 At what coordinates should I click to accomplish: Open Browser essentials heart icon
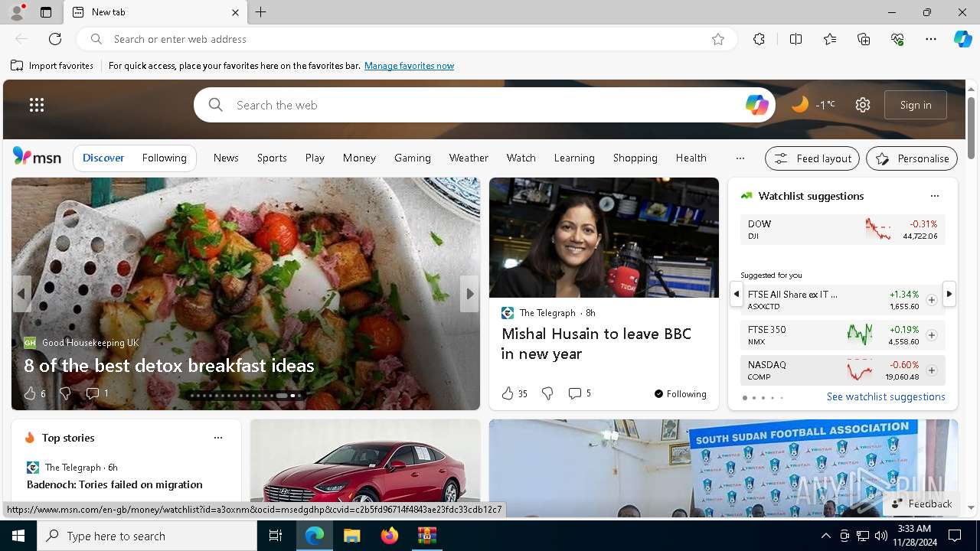click(897, 39)
